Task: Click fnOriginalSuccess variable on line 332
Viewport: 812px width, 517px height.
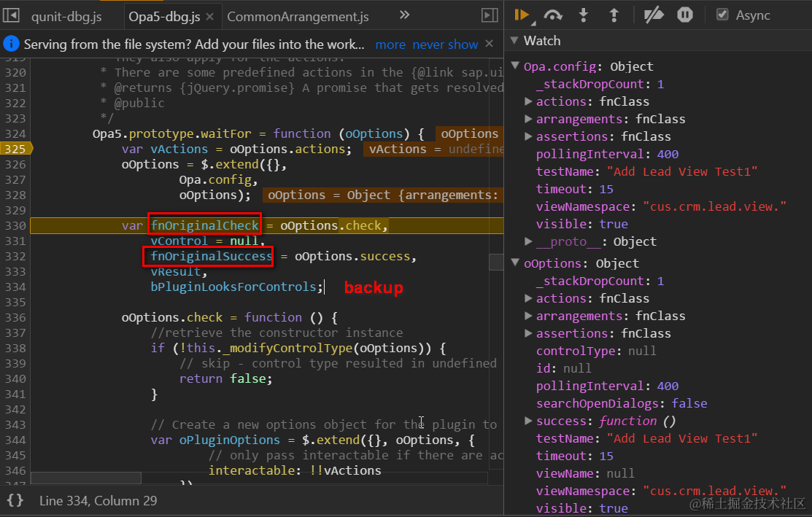Action: tap(212, 256)
